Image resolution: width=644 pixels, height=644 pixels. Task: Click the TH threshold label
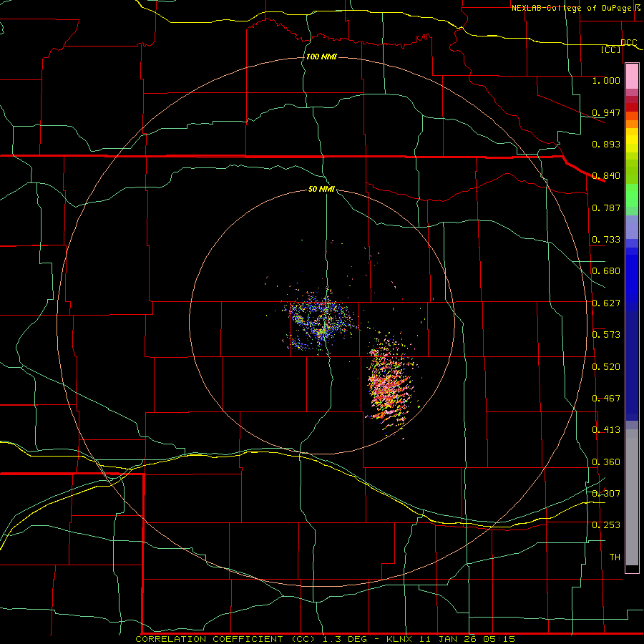click(x=615, y=557)
